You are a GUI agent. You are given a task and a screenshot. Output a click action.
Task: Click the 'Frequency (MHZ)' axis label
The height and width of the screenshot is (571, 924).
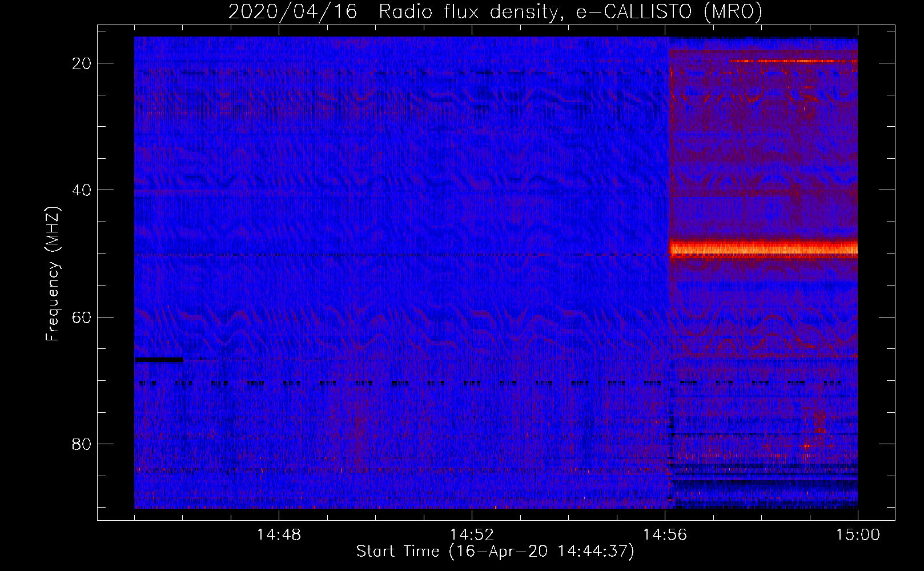click(x=53, y=274)
